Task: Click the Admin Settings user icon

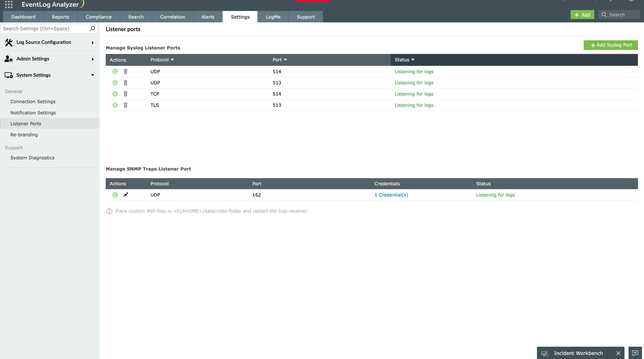Action: [8, 59]
